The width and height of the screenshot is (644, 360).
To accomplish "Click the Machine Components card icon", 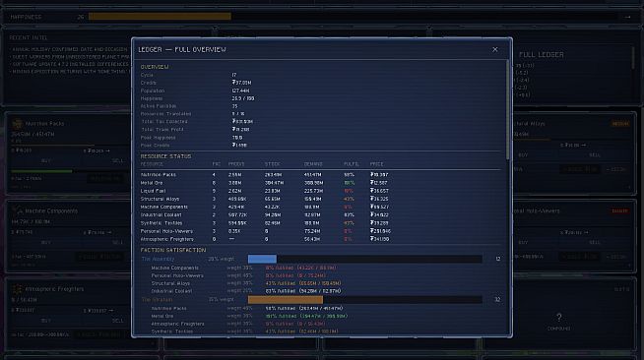I will 17,210.
